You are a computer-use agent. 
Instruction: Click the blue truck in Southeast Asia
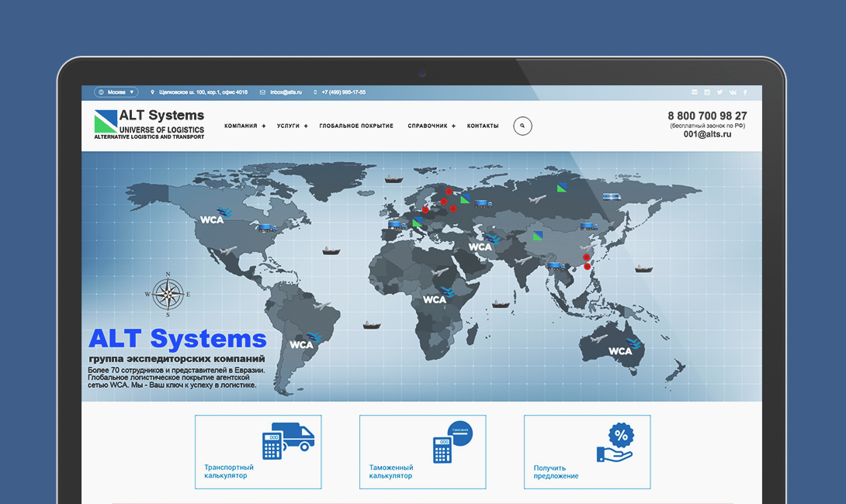pyautogui.click(x=556, y=266)
